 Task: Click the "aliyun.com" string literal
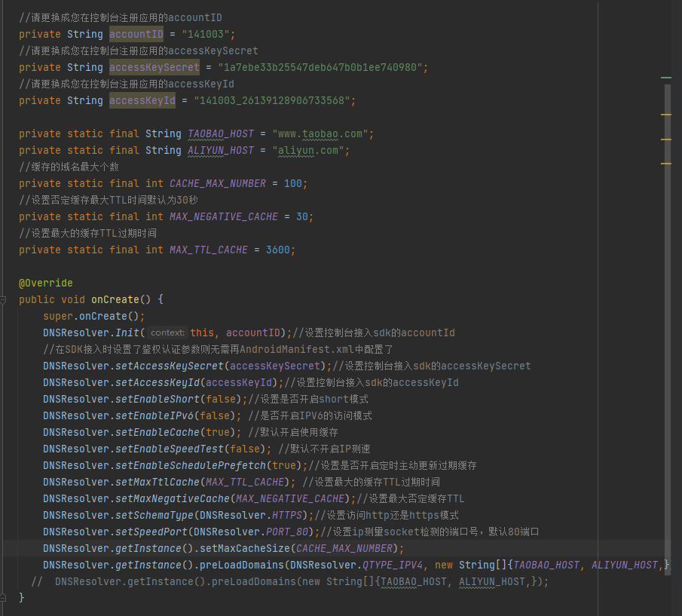pos(308,150)
